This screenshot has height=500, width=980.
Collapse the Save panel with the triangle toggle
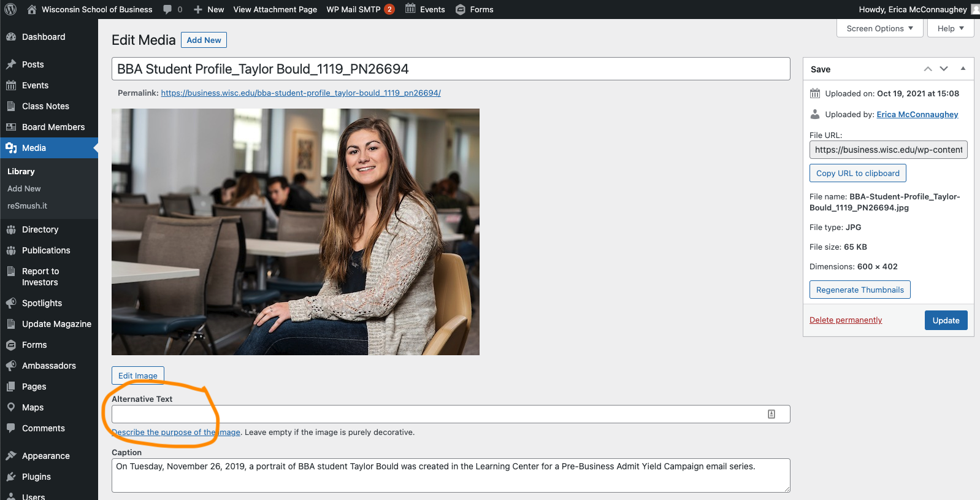pos(963,69)
